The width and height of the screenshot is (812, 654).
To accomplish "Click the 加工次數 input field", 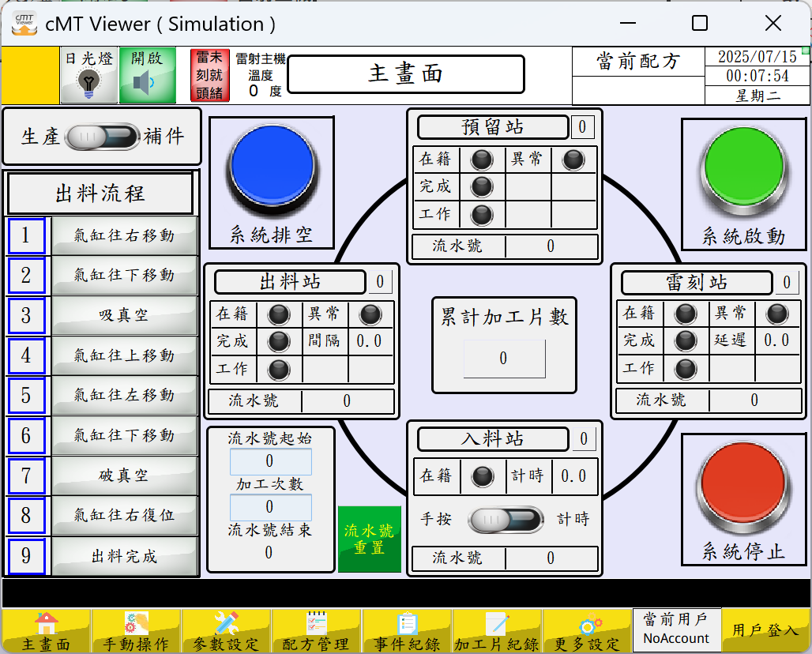I will [x=271, y=507].
